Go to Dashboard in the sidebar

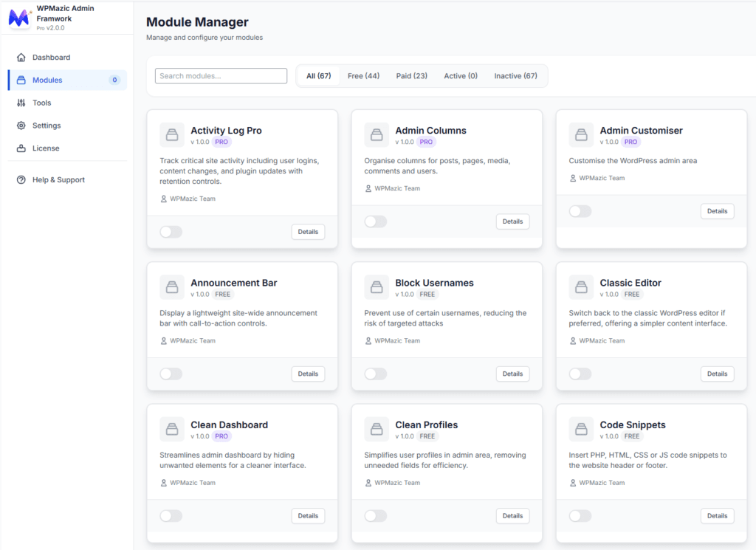[67, 58]
